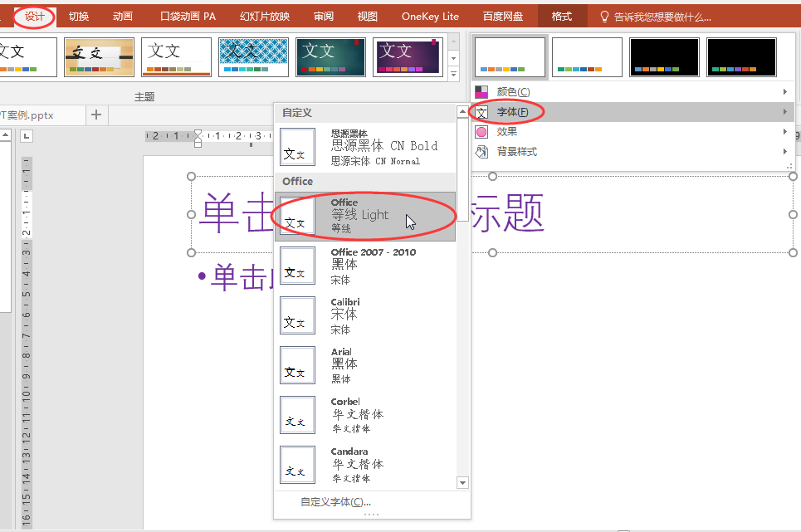Click the ruler tab selector button
Screen dimensions: 801x532
tap(27, 136)
